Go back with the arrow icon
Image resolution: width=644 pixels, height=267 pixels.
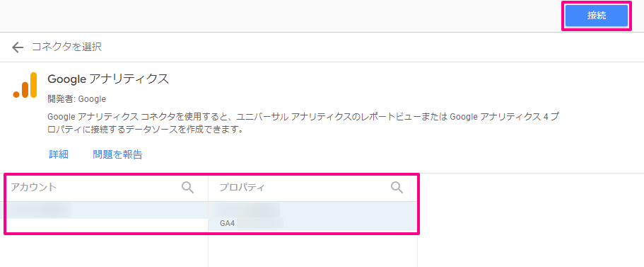pos(18,47)
